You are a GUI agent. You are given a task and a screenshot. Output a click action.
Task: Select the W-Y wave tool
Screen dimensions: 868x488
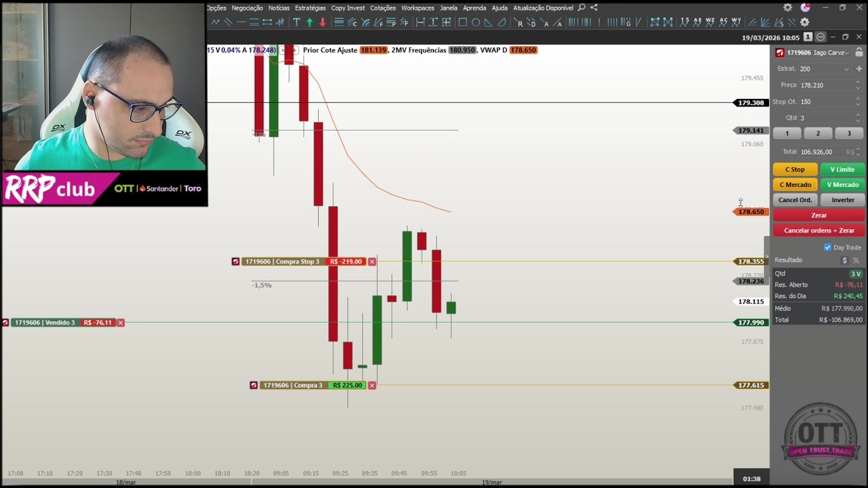click(736, 22)
